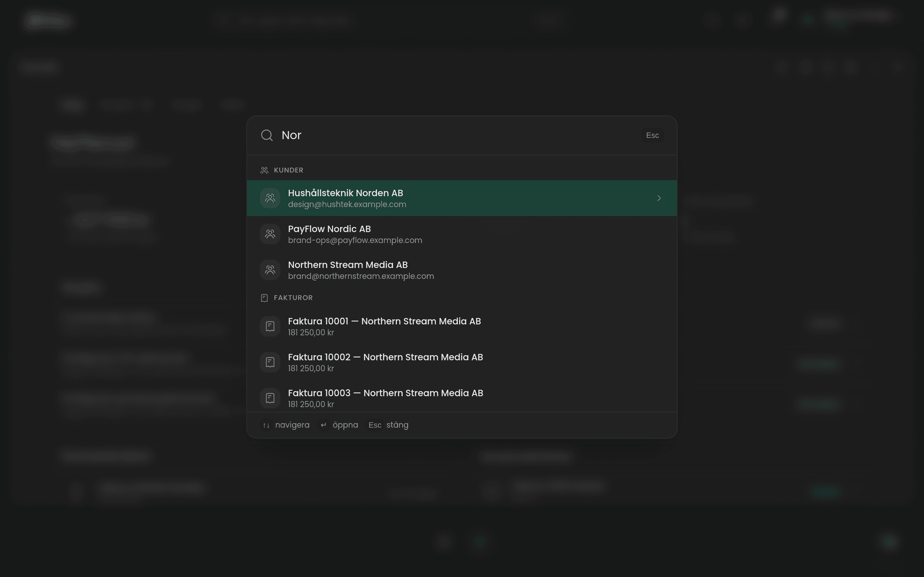Open Faktura 10001 result

pos(462,326)
